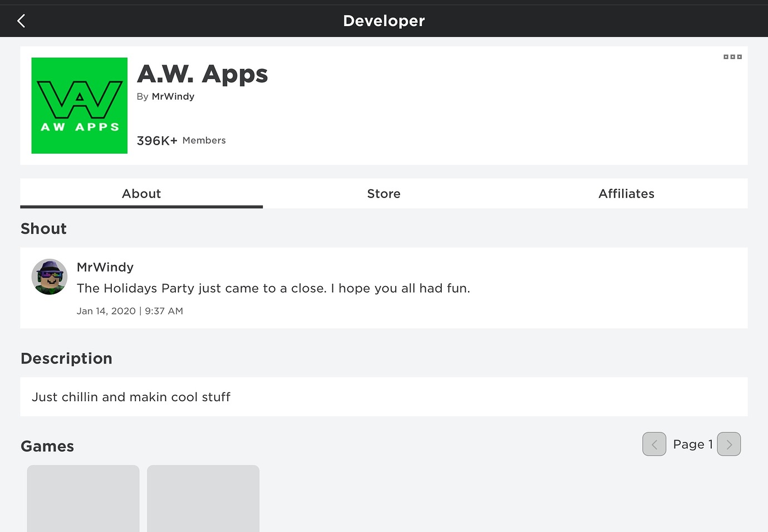This screenshot has height=532, width=768.
Task: Navigate back with the back arrow
Action: point(21,21)
